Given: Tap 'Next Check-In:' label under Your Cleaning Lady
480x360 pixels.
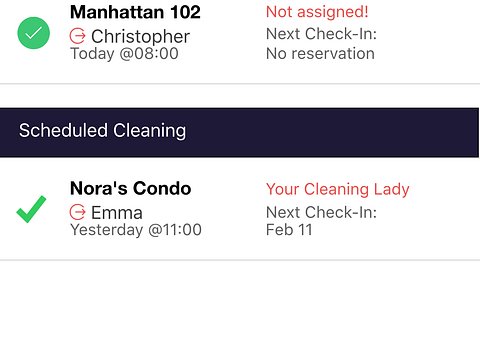Looking at the screenshot, I should coord(321,212).
